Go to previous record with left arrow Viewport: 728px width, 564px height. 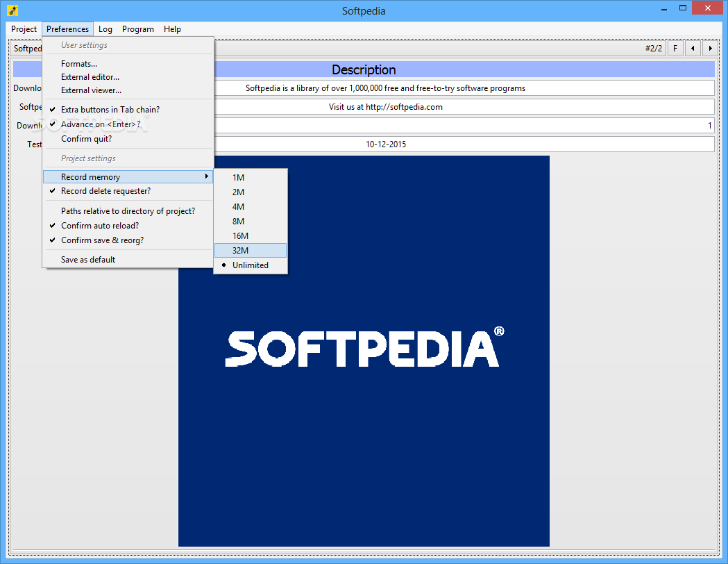pyautogui.click(x=693, y=49)
